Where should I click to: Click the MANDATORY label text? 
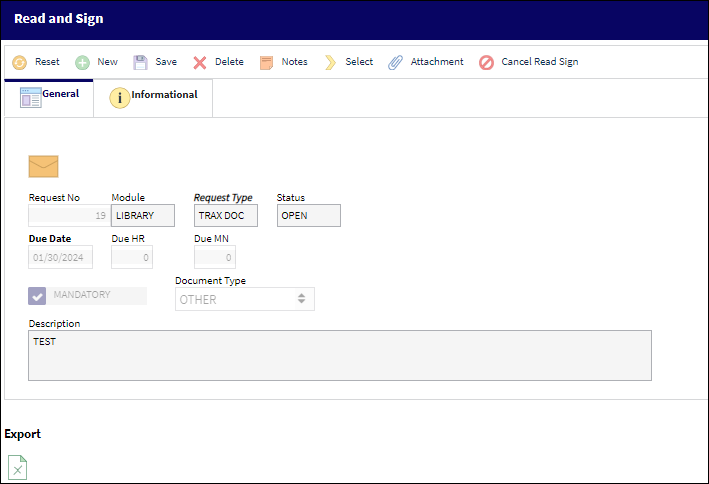click(82, 295)
